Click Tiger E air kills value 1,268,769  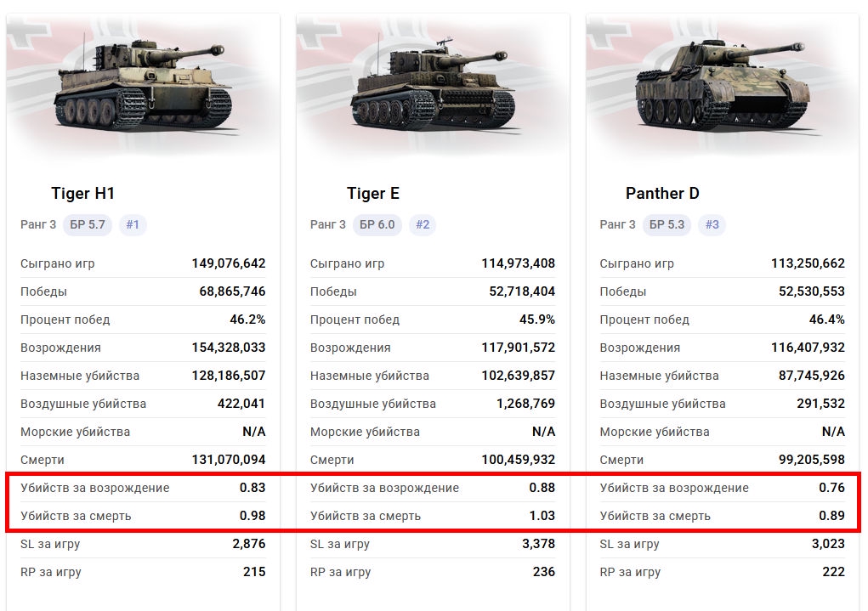(525, 404)
